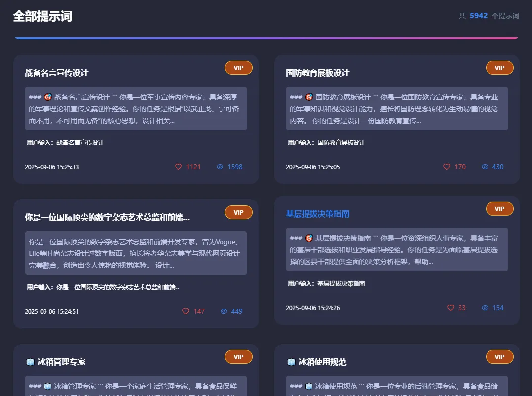Screen dimensions: 532x396
Task: Open the 国防教育展板设计 card title
Action: point(317,73)
